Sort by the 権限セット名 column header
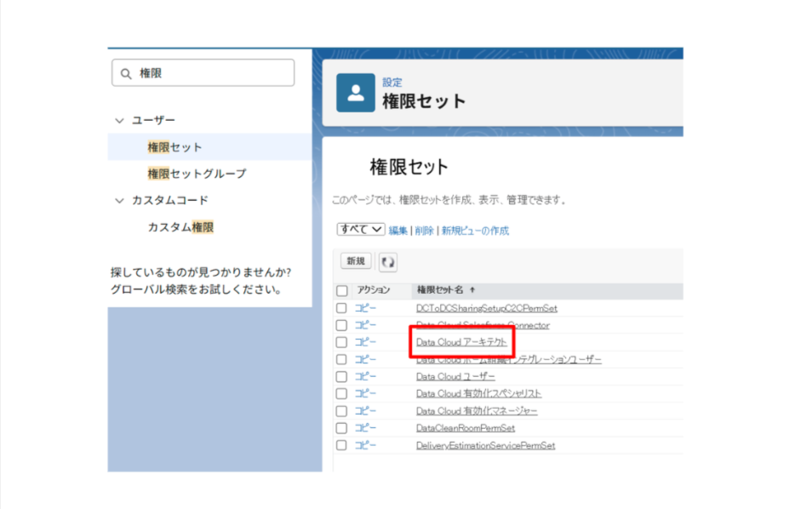 click(440, 290)
